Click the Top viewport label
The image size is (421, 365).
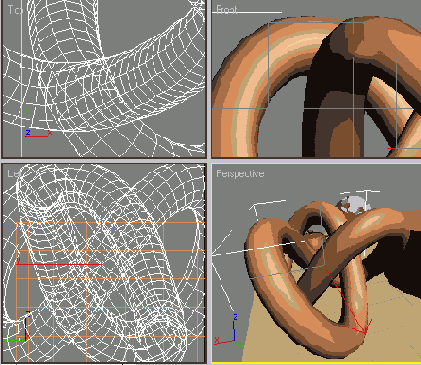pyautogui.click(x=15, y=10)
